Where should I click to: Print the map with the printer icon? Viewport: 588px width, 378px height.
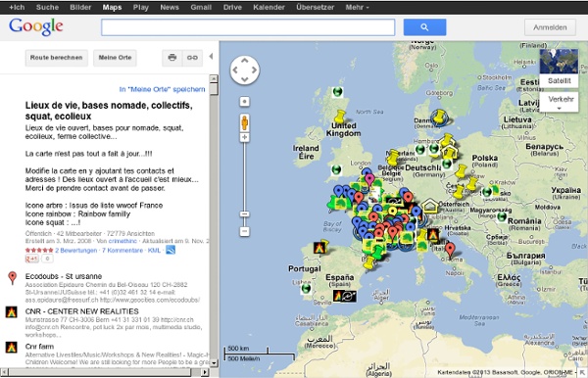pos(172,58)
